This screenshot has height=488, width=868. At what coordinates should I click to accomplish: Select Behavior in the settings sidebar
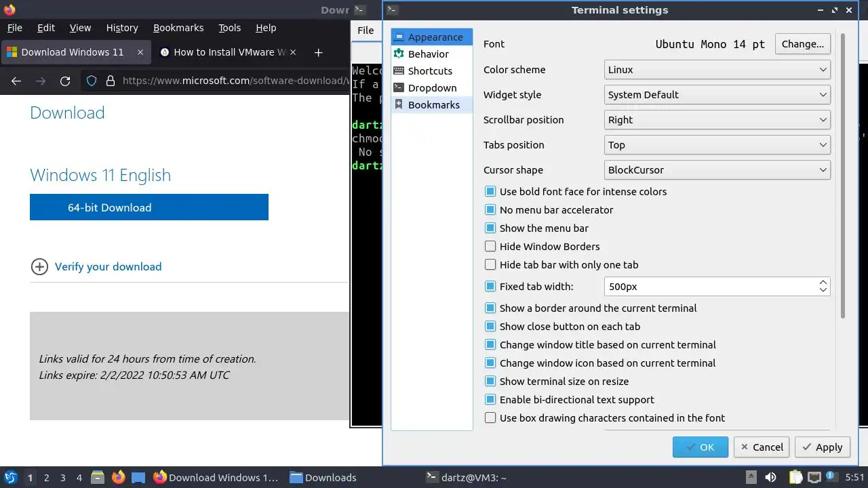pos(431,54)
